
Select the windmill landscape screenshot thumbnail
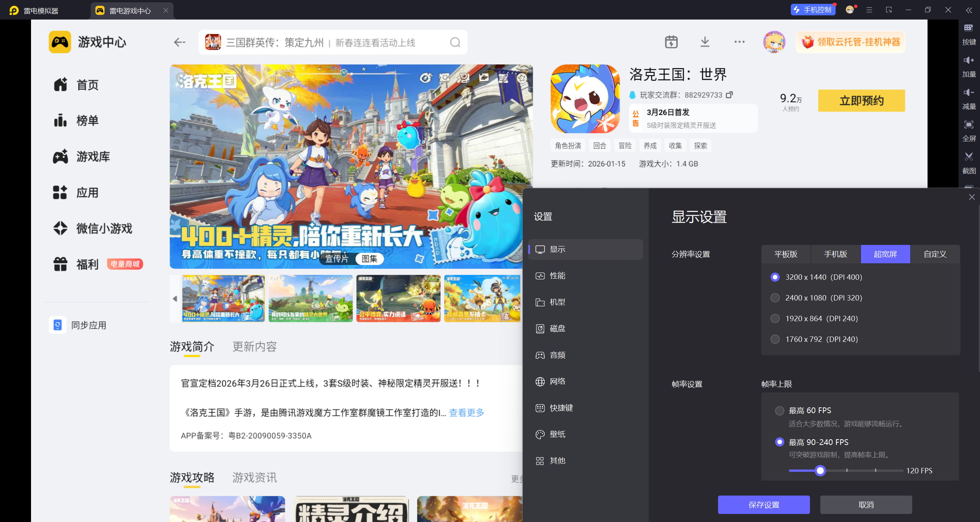[x=310, y=299]
